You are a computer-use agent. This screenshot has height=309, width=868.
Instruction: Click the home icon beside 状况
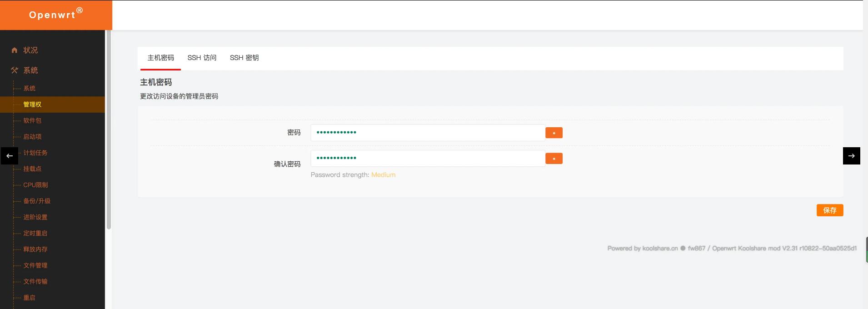[15, 50]
